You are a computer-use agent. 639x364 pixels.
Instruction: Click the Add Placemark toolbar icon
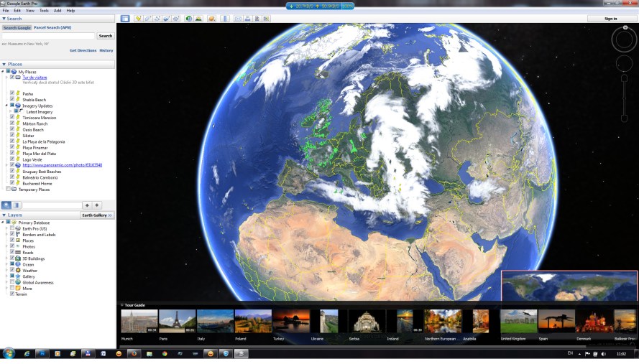tap(139, 18)
